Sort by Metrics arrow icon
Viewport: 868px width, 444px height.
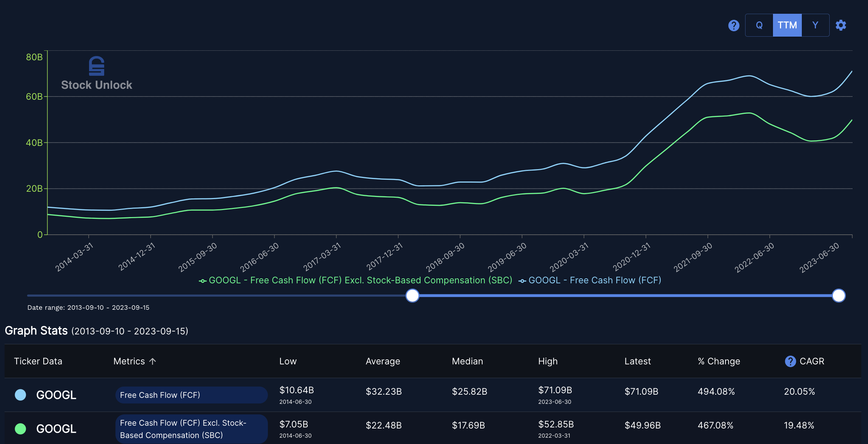coord(152,361)
